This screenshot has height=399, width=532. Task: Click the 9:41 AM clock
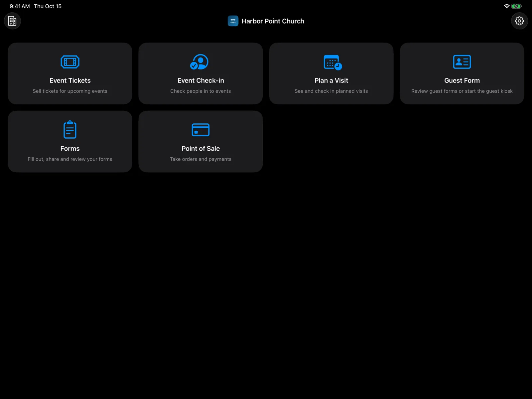20,6
